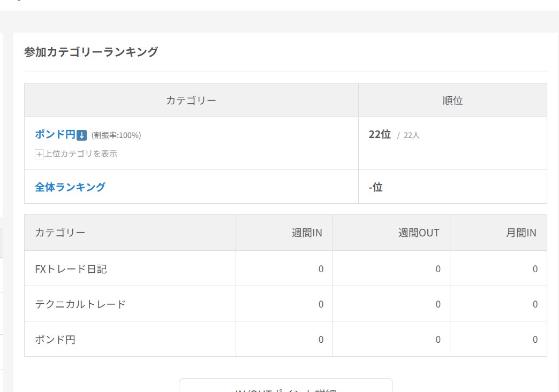
Task: Select the テクニカルトレード row label
Action: click(80, 304)
